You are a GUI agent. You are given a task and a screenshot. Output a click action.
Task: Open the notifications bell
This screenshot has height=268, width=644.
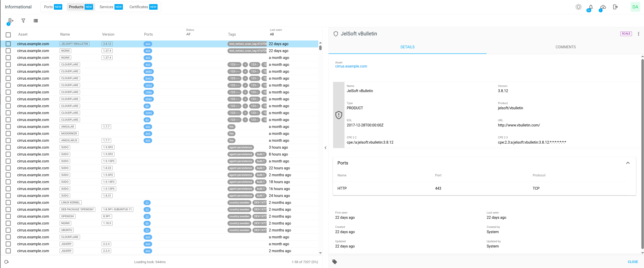(x=591, y=7)
